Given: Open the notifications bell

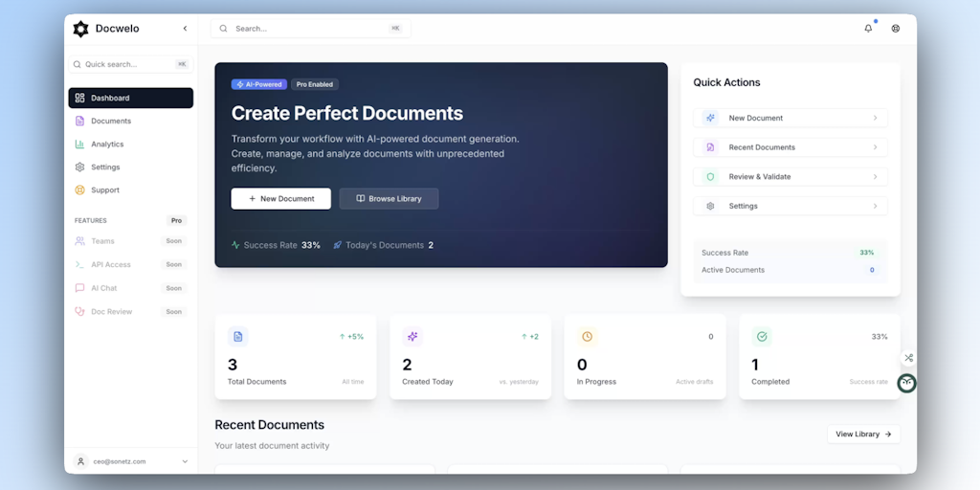Looking at the screenshot, I should click(x=868, y=28).
